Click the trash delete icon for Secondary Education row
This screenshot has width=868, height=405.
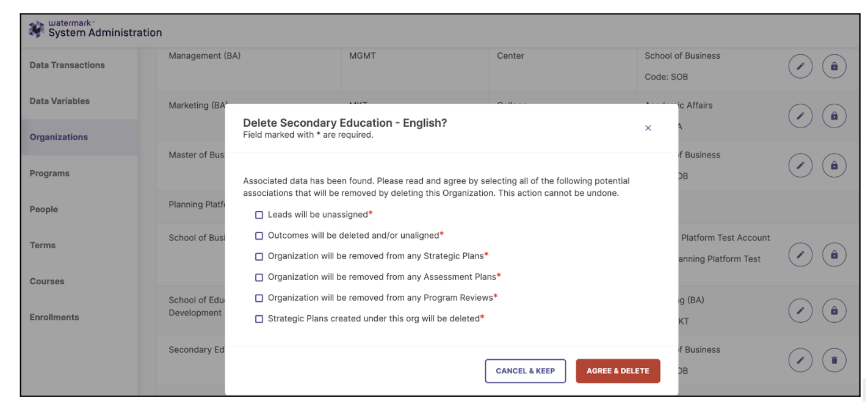click(x=834, y=360)
